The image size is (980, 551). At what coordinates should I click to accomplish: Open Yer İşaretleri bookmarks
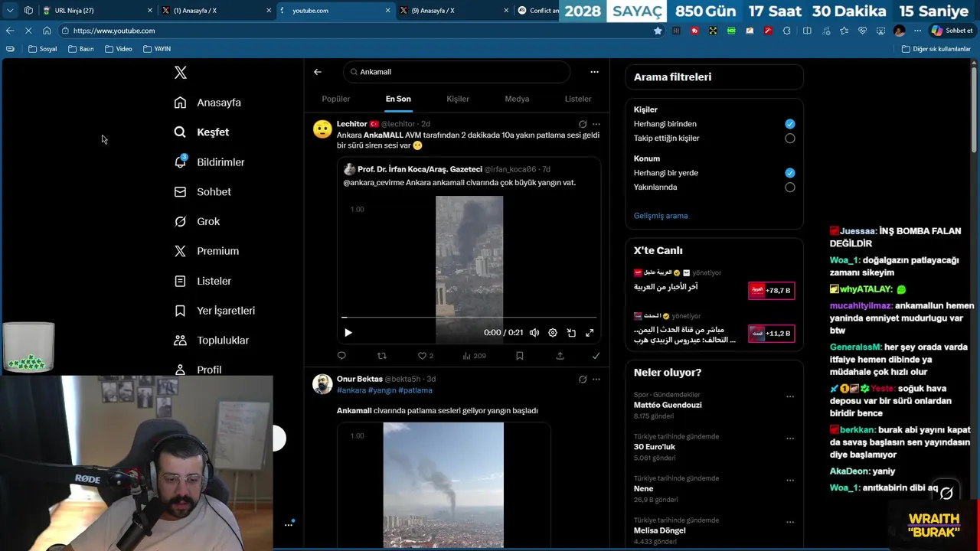(214, 311)
